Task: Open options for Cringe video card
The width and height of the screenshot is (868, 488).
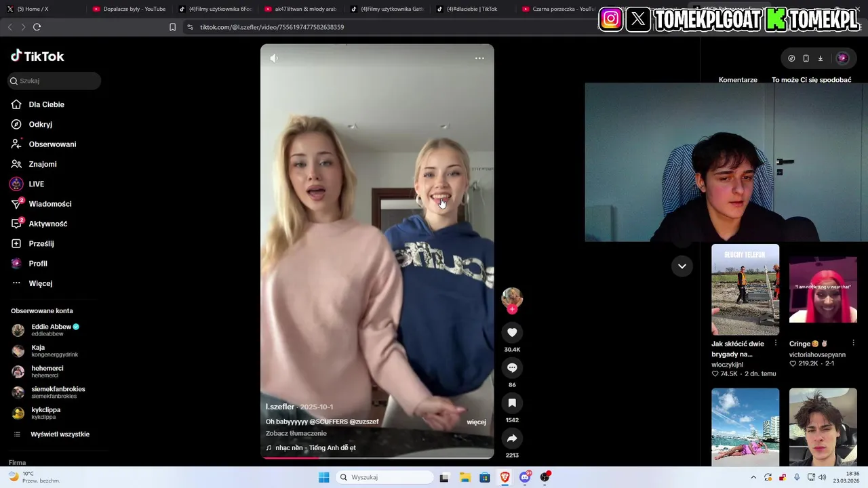Action: pos(853,343)
